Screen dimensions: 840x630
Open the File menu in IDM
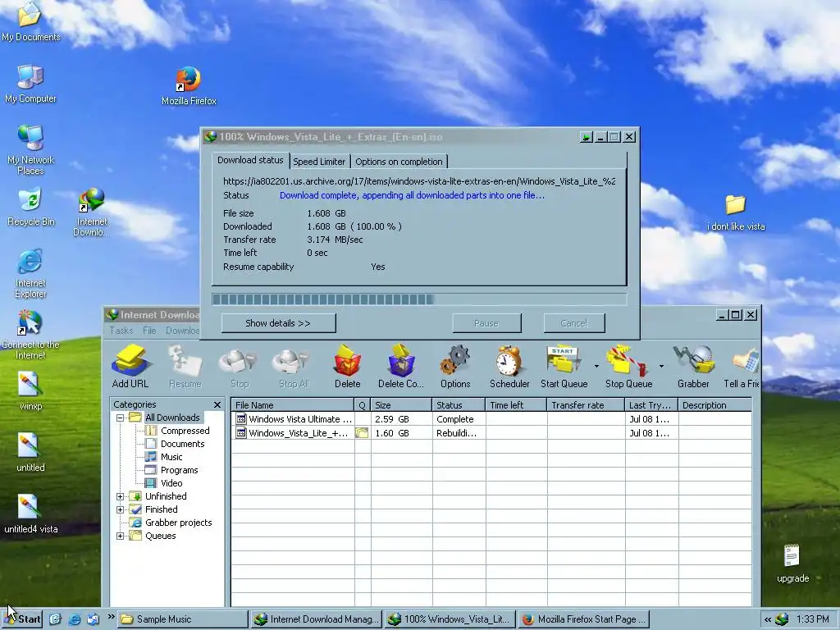click(149, 331)
